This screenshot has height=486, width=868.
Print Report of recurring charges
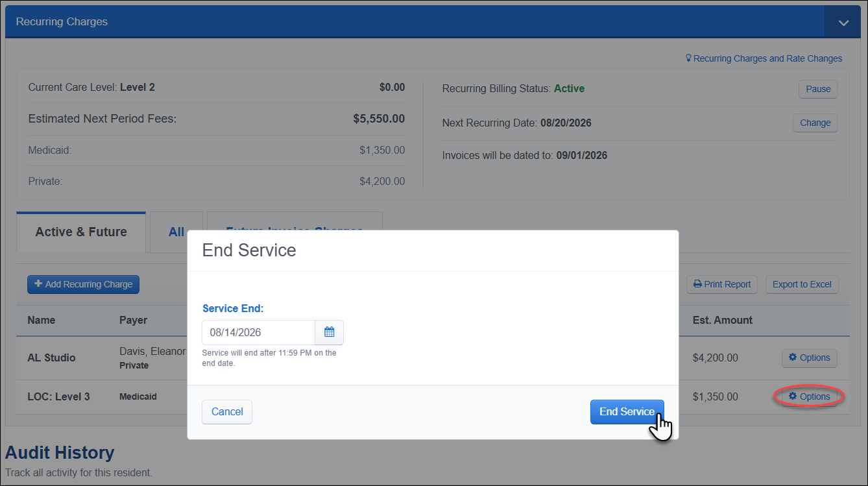tap(722, 284)
